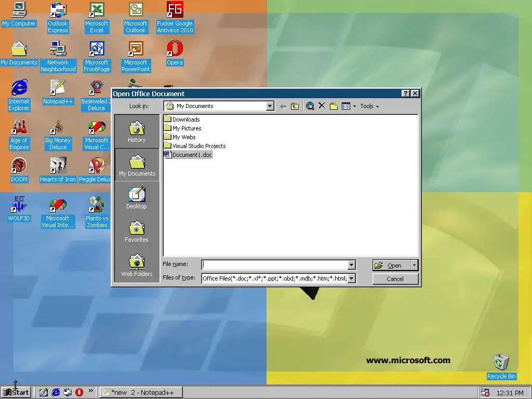Expand the Files of type dropdown

(352, 278)
